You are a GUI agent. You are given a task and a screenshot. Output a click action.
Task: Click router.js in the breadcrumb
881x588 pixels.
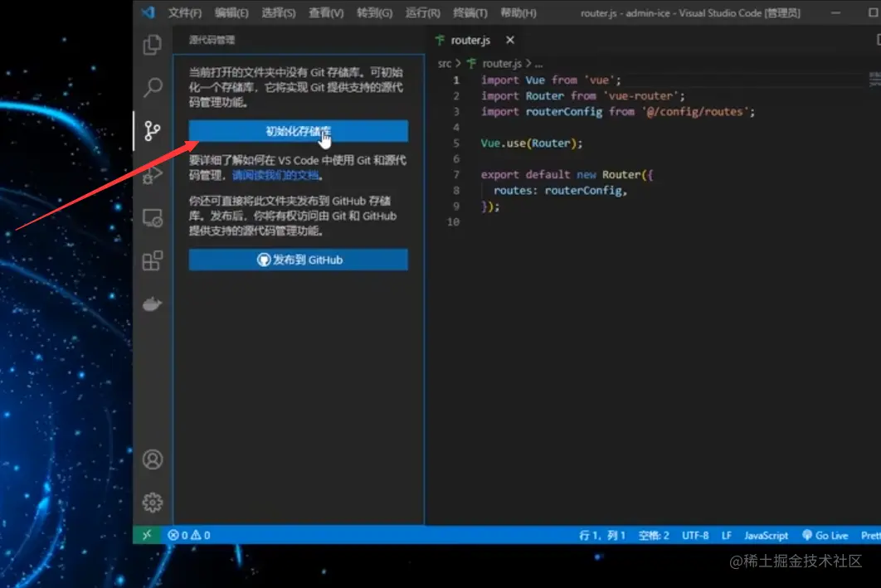(502, 64)
